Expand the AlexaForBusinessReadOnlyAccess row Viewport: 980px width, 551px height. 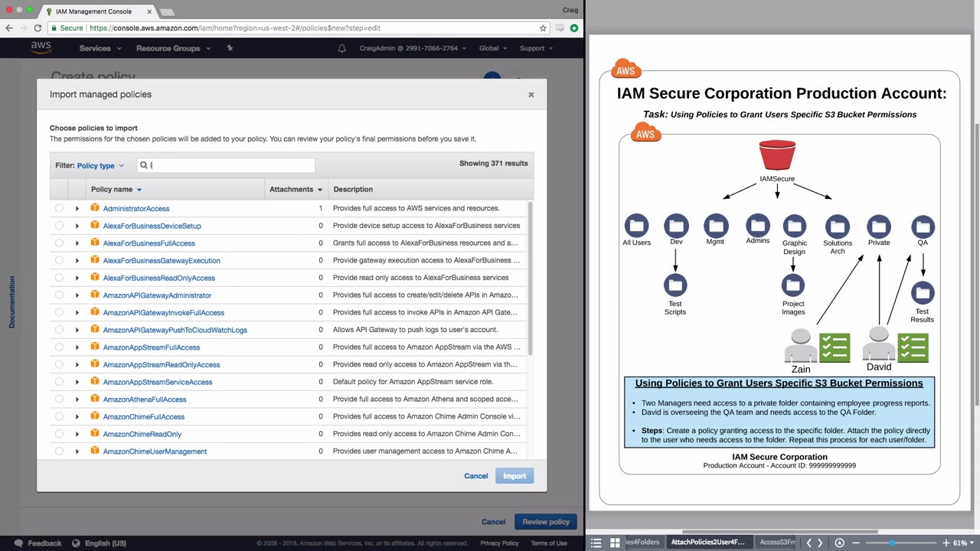pyautogui.click(x=77, y=278)
